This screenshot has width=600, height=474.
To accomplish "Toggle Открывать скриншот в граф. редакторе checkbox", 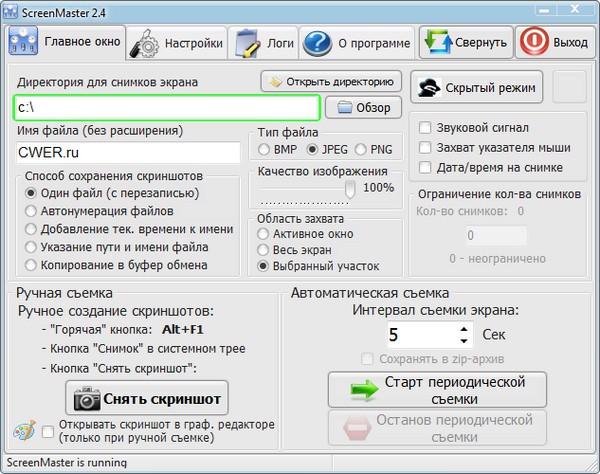I will pos(48,432).
